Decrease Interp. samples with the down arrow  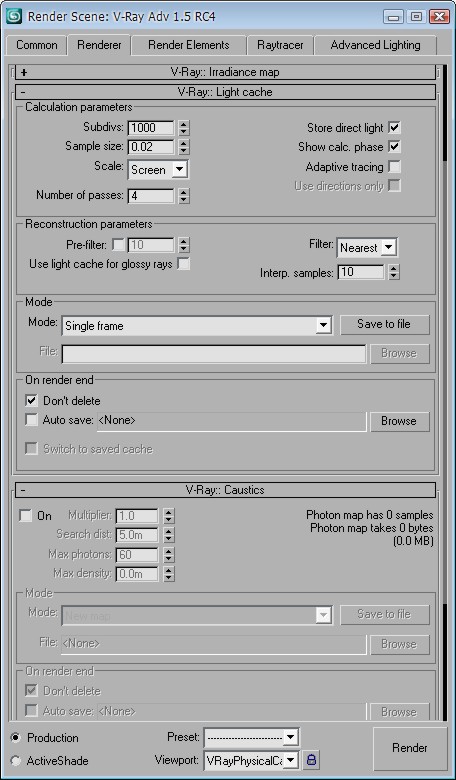pos(394,276)
